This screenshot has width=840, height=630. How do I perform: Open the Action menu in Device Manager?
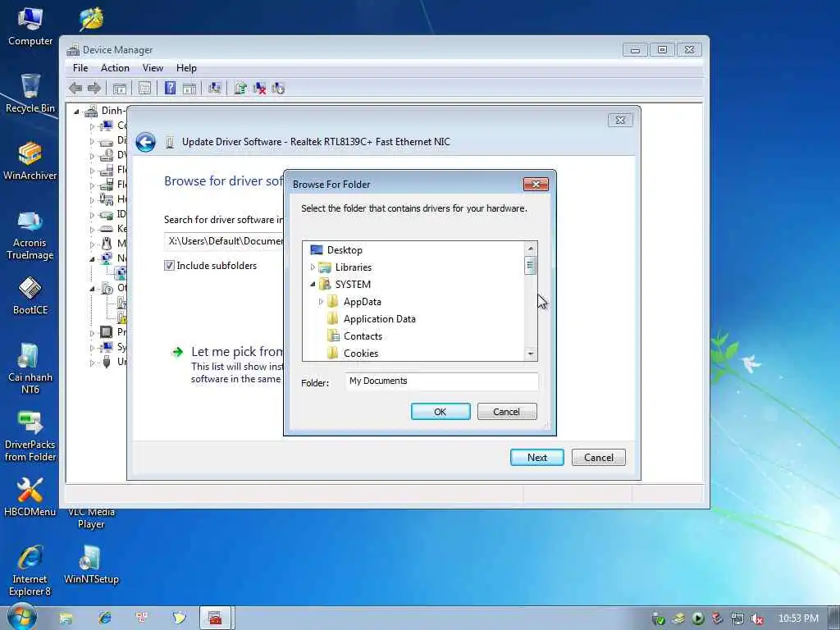115,68
